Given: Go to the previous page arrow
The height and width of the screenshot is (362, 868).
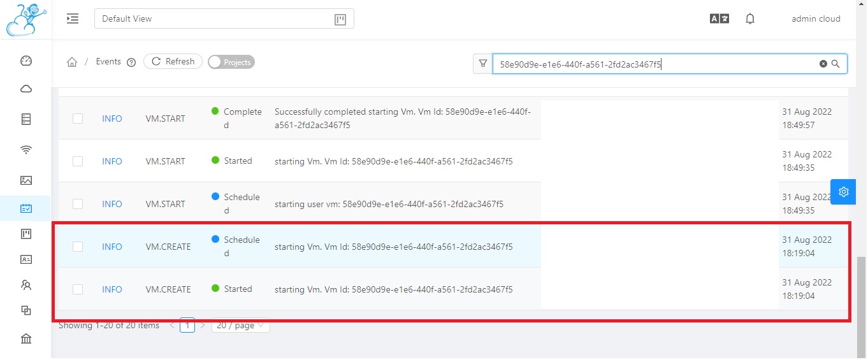Looking at the screenshot, I should [x=172, y=326].
